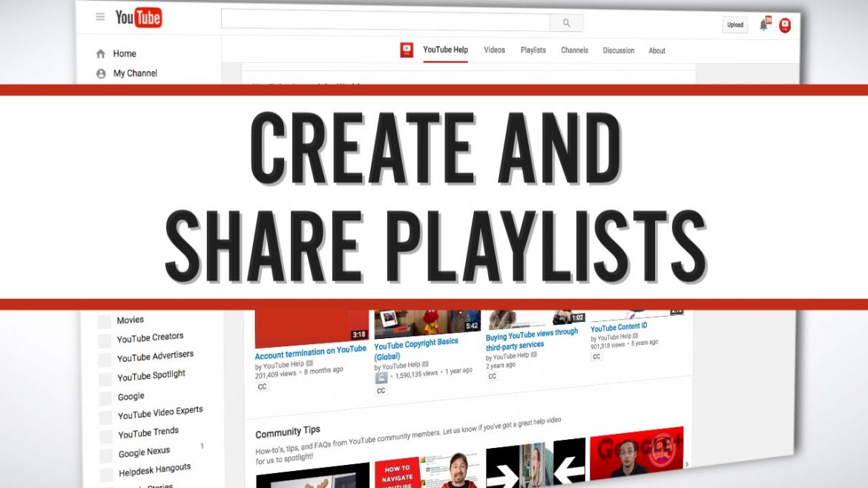Click the Community Tips next arrow
The width and height of the screenshot is (868, 488).
(687, 464)
